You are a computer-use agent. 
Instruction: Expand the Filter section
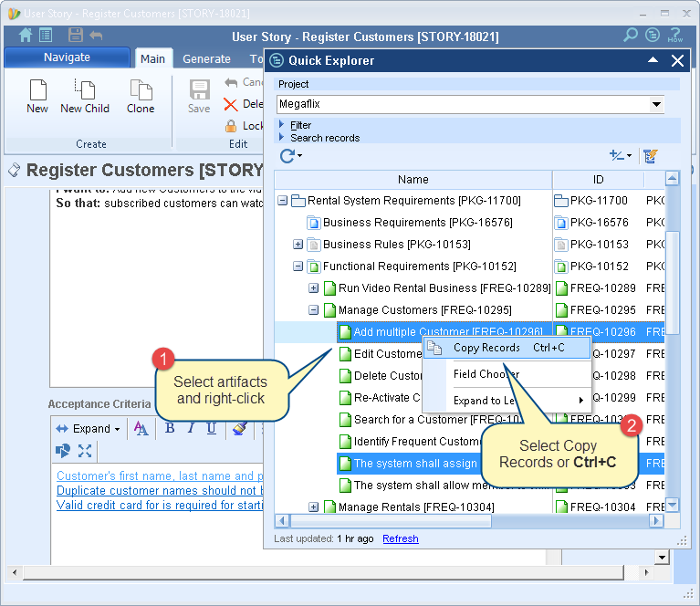282,125
